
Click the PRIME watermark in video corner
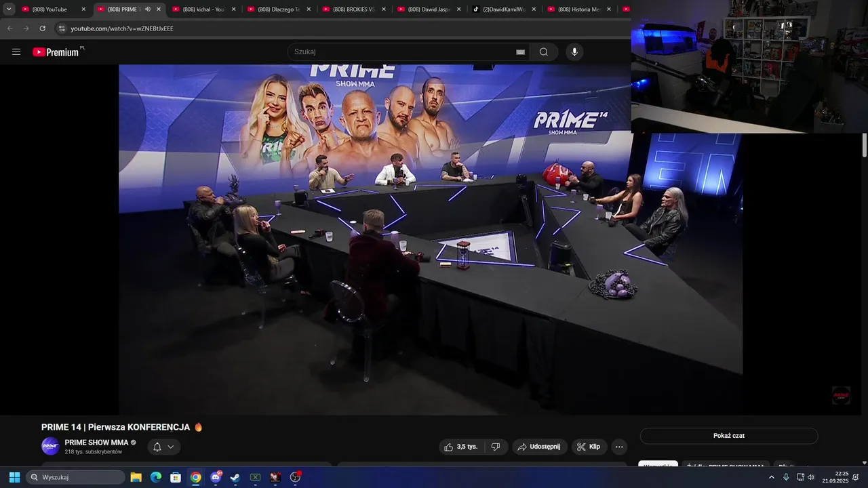841,395
